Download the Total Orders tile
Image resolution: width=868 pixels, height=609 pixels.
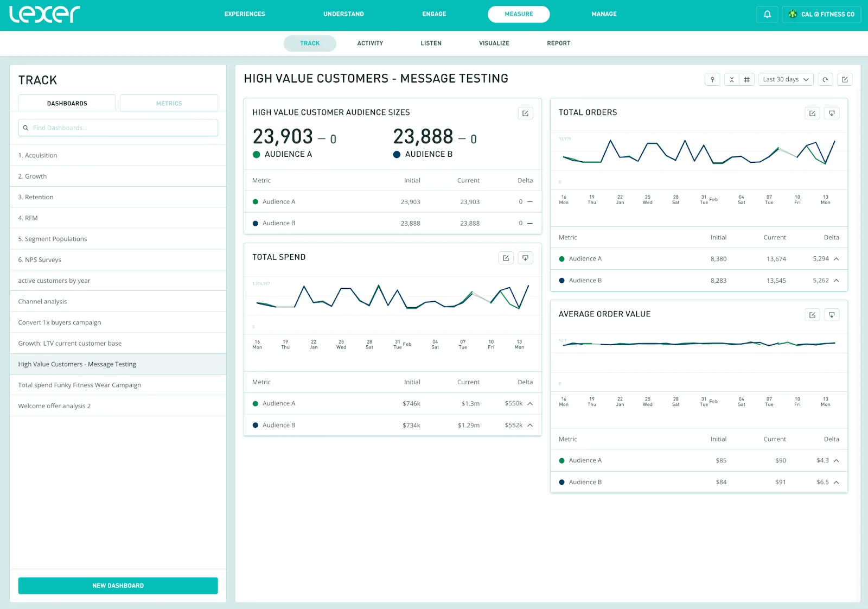(832, 113)
